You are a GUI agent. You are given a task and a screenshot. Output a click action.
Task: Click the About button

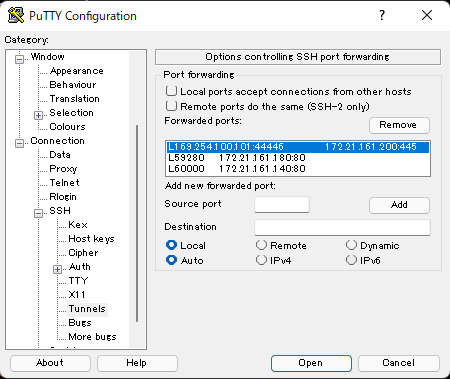[x=50, y=363]
